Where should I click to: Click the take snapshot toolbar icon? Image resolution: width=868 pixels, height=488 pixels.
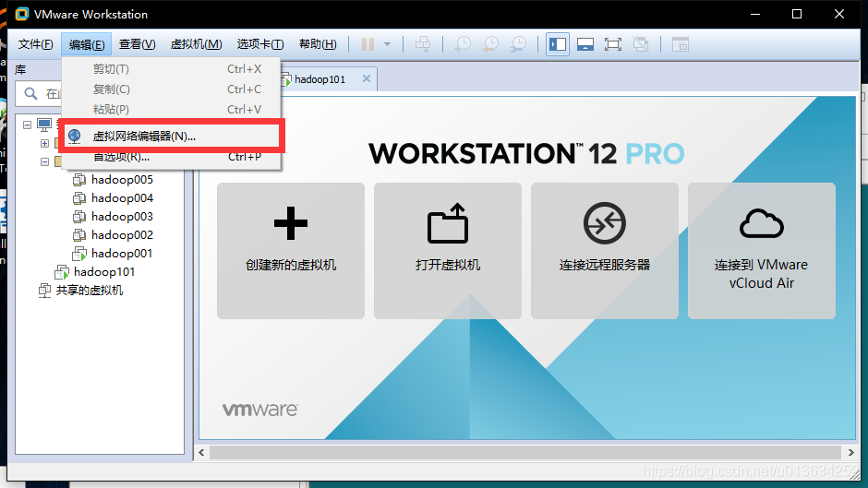(463, 44)
